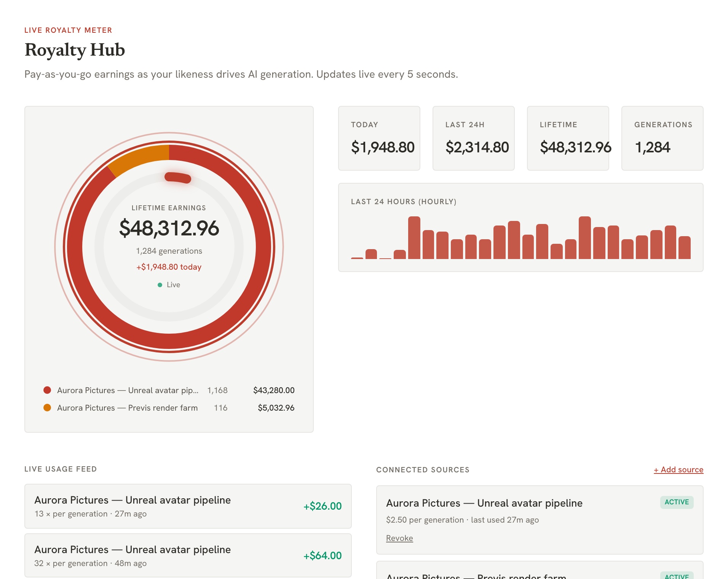Screen dimensions: 728x579
Task: Click 'Aurora Pictures — Previs render farm' legend label
Action: click(x=127, y=408)
